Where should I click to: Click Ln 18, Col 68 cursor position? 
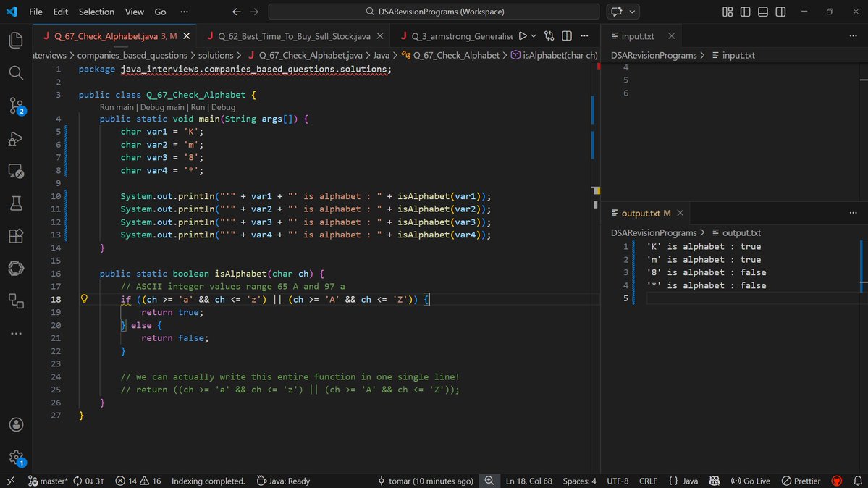528,481
